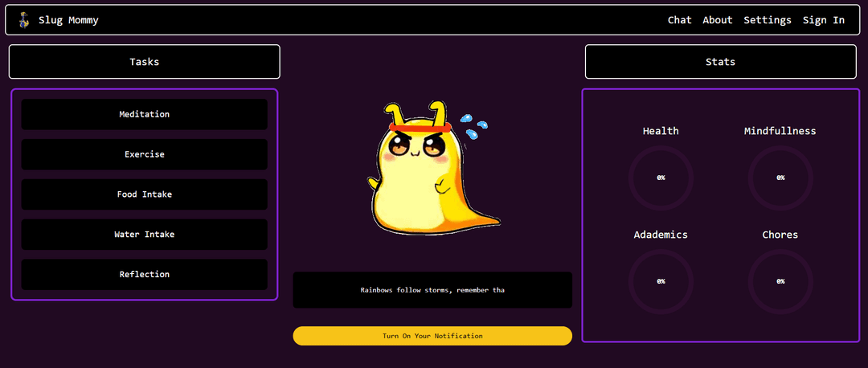
Task: Click the Stats header panel
Action: pos(720,61)
